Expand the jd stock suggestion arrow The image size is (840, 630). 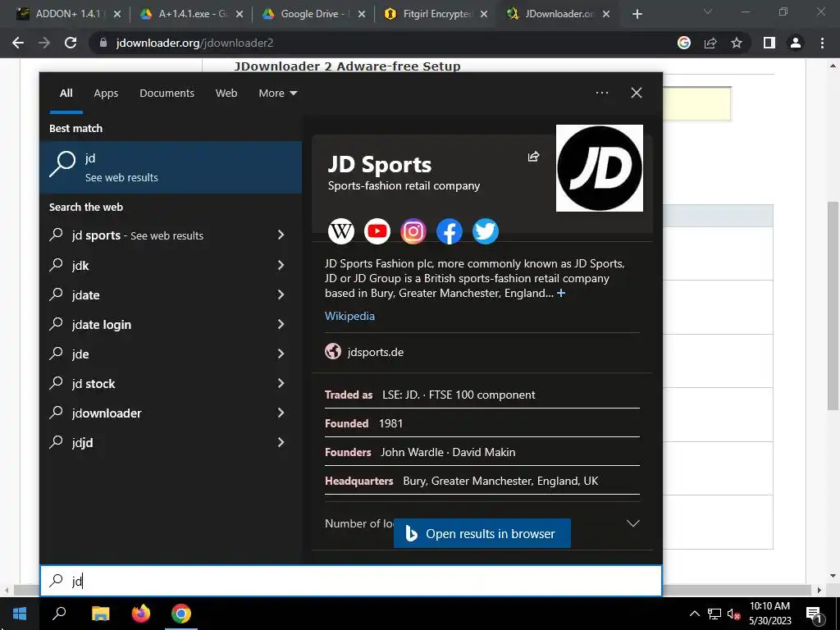point(281,382)
